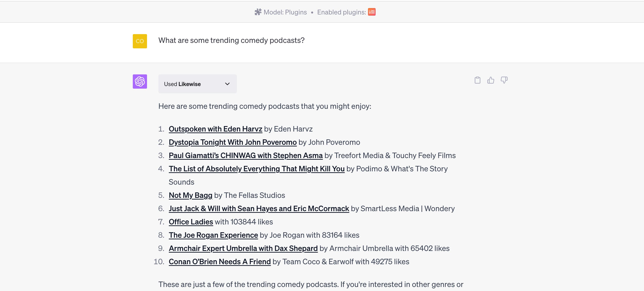Image resolution: width=644 pixels, height=291 pixels.
Task: Give the response a thumbs up
Action: tap(491, 80)
